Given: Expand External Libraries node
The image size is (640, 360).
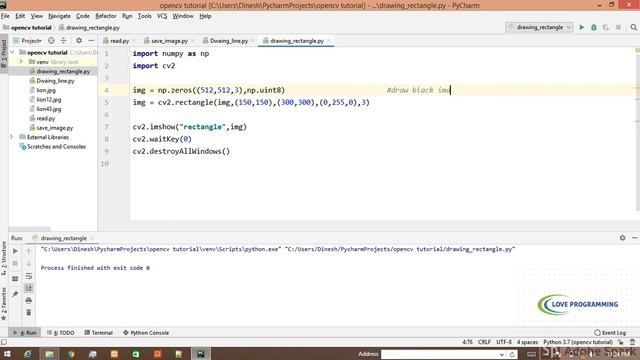Looking at the screenshot, I should [12, 137].
